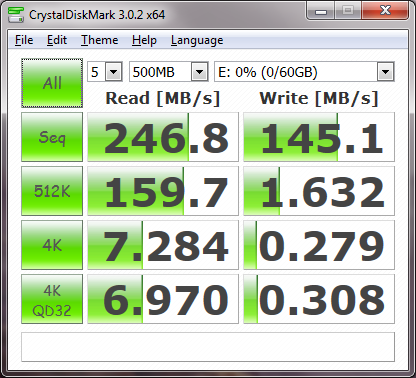
Task: Open the test count dropdown showing 5
Action: 105,72
